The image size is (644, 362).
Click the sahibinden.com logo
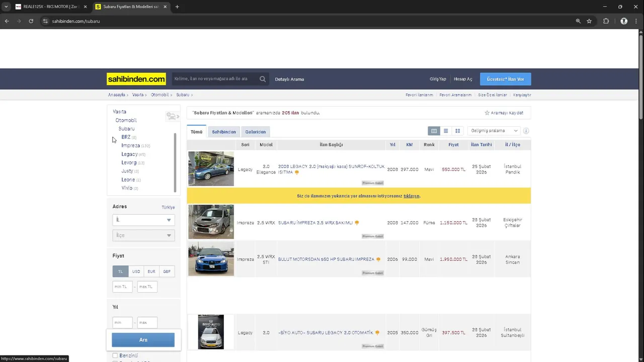(x=136, y=79)
